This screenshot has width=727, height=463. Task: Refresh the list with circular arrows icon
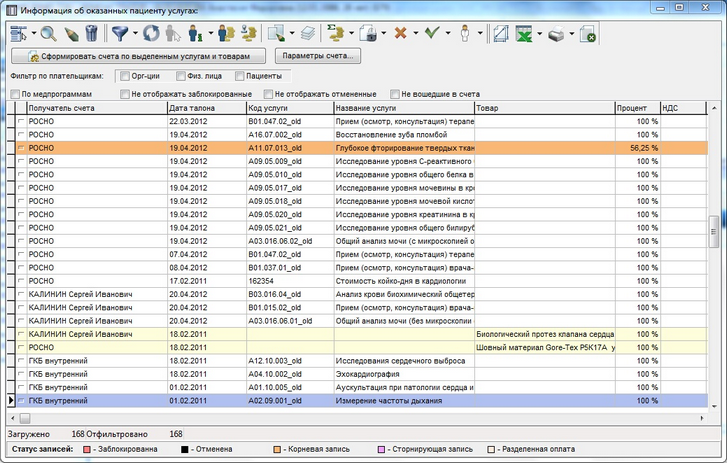[151, 33]
